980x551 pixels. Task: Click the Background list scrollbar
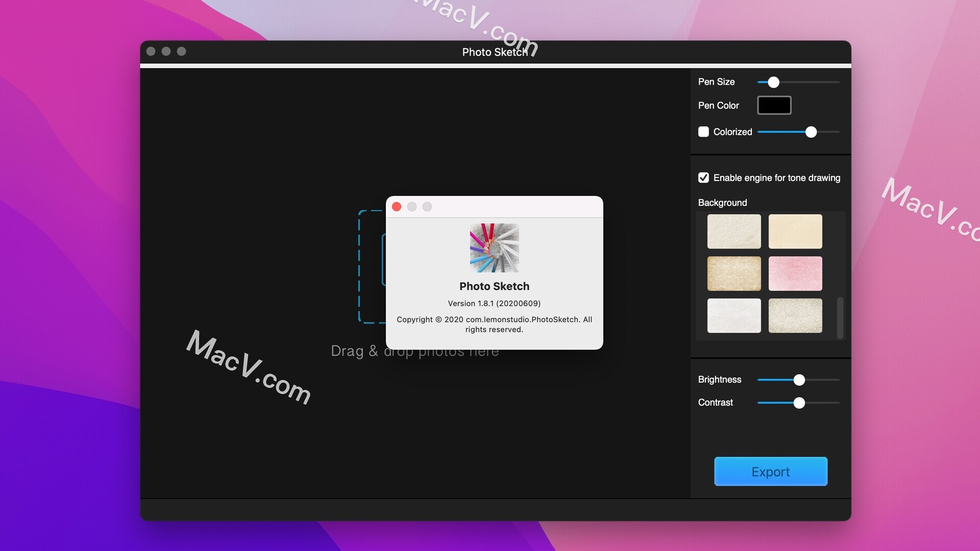pos(840,317)
